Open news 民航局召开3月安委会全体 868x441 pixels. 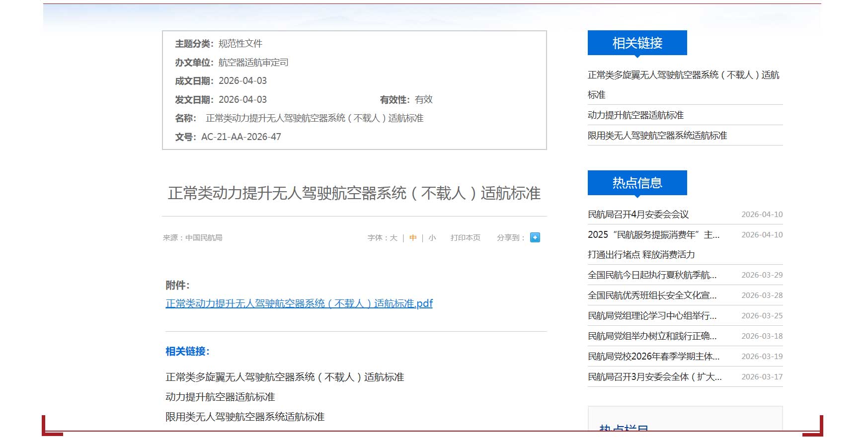pos(654,377)
